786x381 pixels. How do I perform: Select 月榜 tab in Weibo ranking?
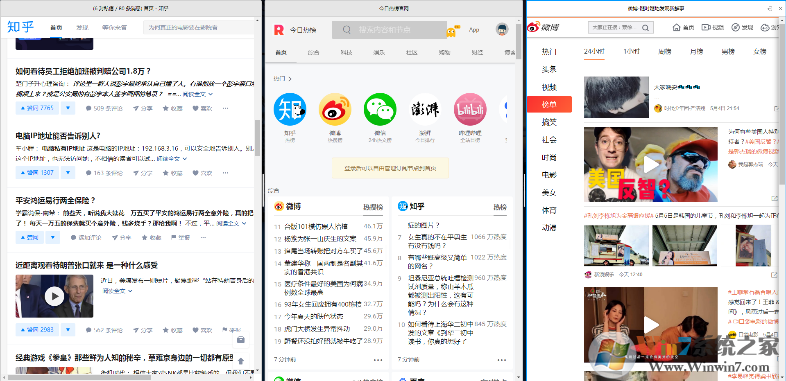pos(696,51)
